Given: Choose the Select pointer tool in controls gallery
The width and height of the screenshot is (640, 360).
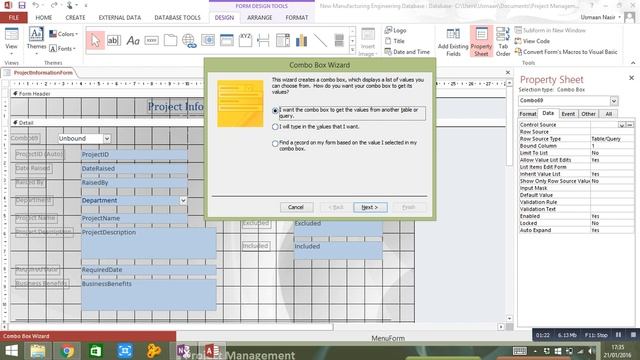Looking at the screenshot, I should 95,40.
